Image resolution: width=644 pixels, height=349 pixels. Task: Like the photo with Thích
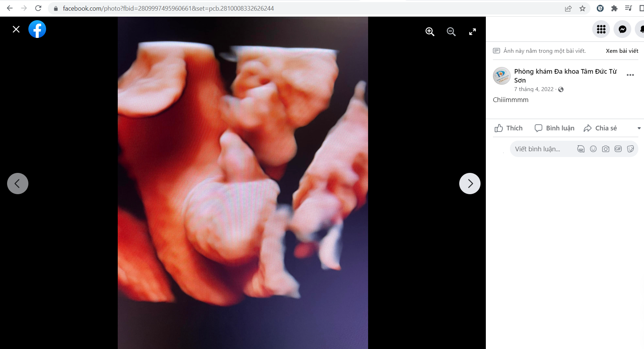(509, 128)
